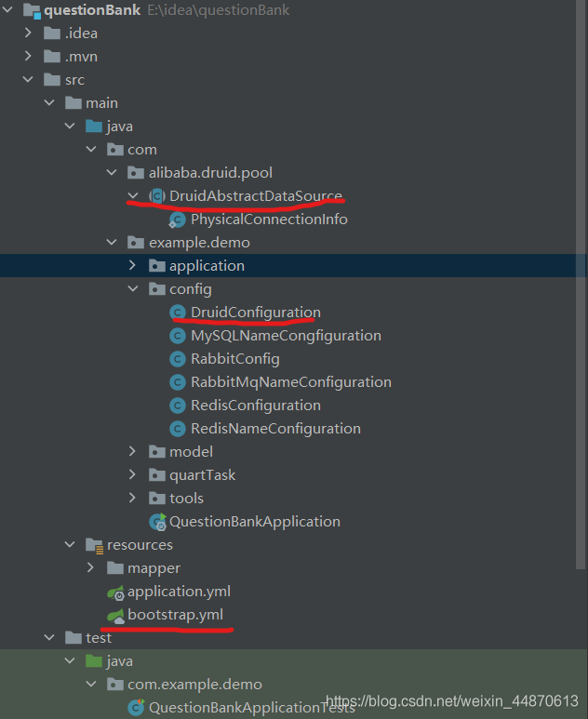Click the DruidConfiguration class icon
The image size is (588, 719).
178,313
